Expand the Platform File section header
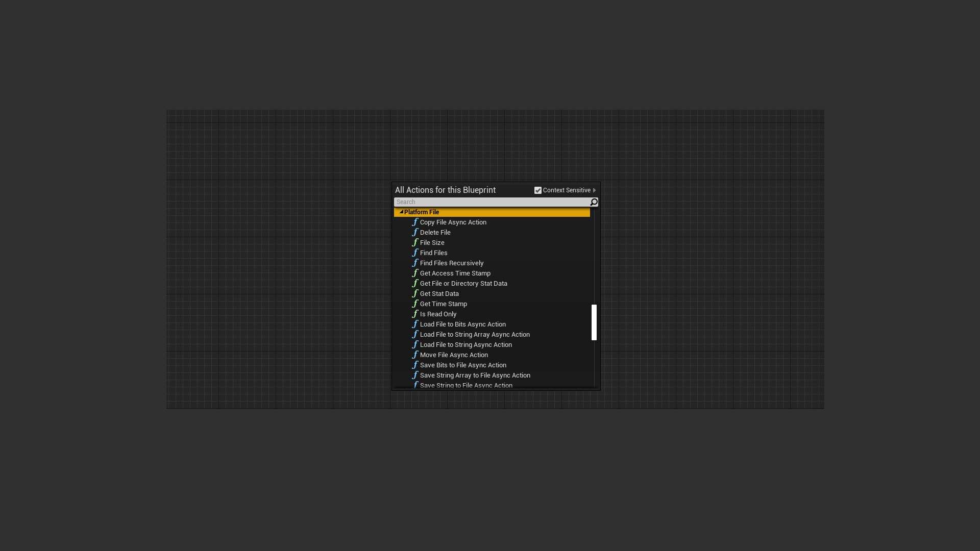The width and height of the screenshot is (980, 551). (x=401, y=212)
